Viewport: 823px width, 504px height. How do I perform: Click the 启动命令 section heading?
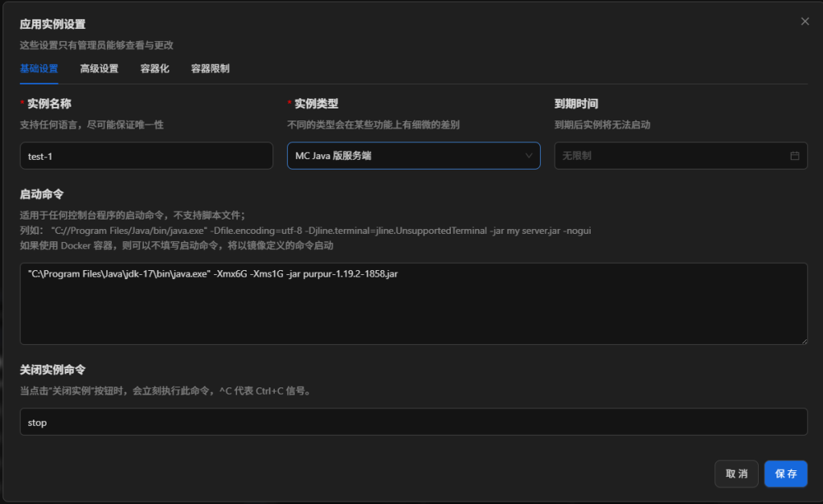tap(42, 195)
